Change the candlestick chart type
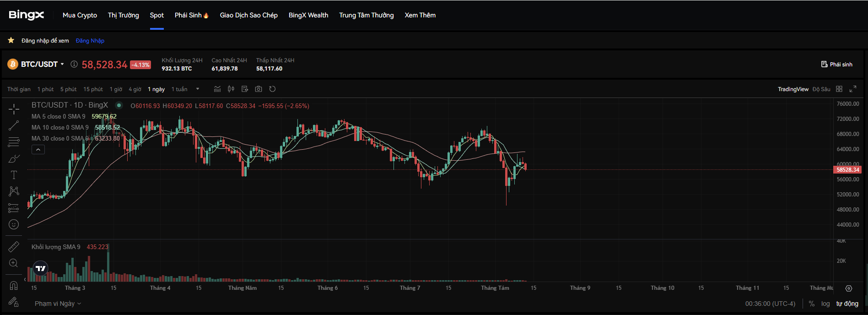 coord(231,89)
